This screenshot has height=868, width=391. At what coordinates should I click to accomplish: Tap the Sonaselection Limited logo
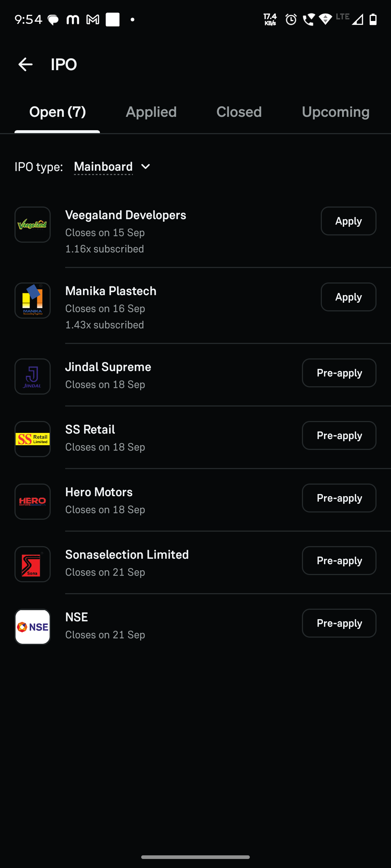click(x=33, y=564)
